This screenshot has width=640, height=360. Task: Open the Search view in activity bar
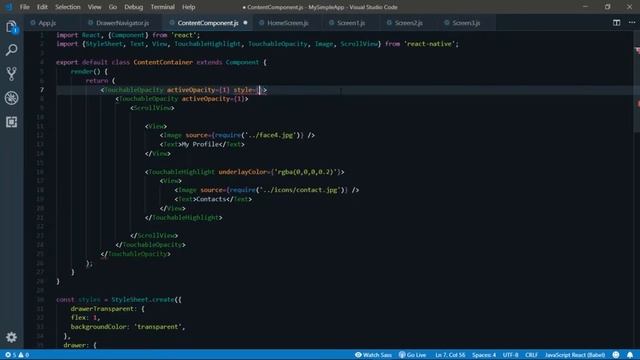(11, 50)
